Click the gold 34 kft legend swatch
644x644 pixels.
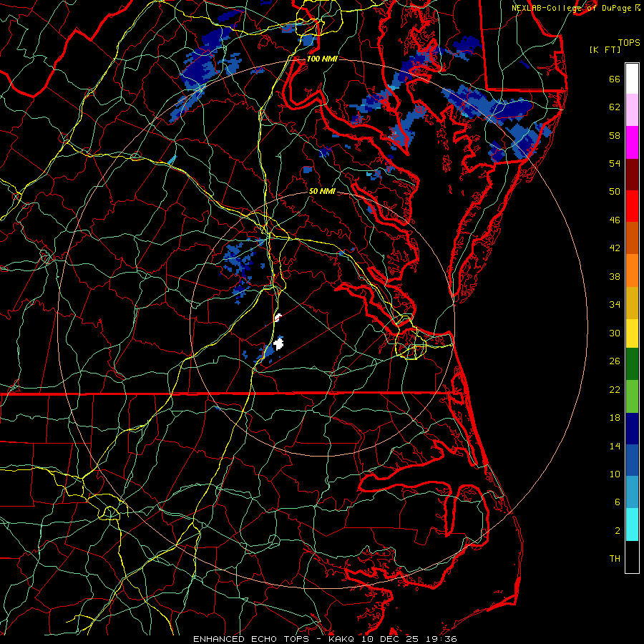tap(632, 303)
